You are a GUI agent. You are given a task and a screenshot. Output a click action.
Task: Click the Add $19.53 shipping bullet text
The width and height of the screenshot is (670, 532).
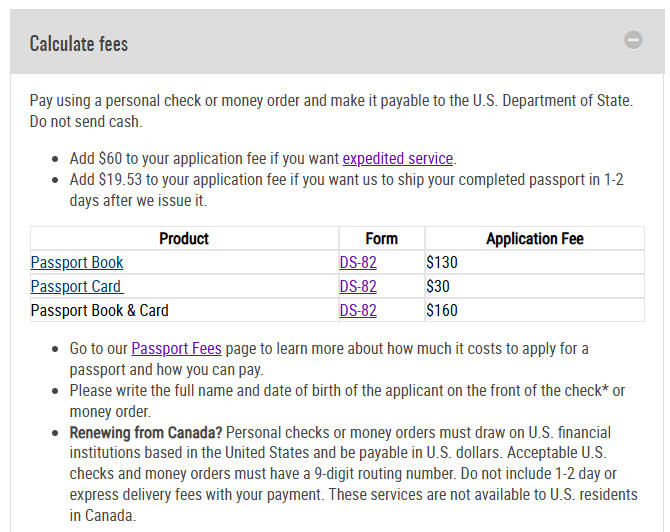click(x=347, y=190)
